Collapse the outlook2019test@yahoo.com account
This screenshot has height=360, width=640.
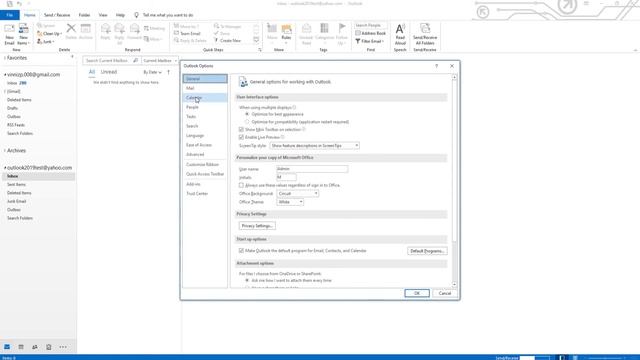click(5, 168)
